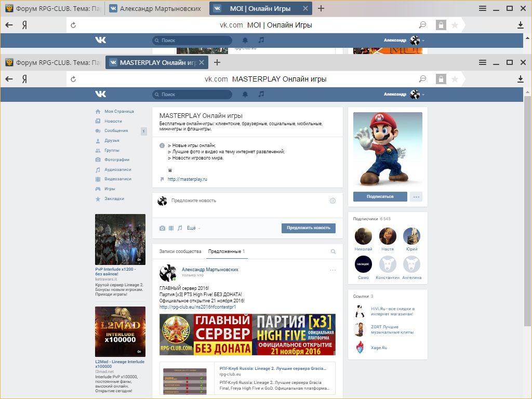Click into the Предложите новость text field
Image resolution: width=532 pixels, height=399 pixels.
(x=244, y=201)
